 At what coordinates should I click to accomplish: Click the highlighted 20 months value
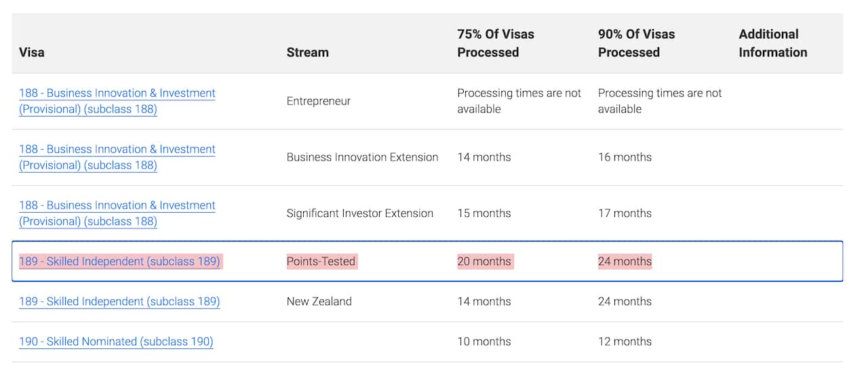[484, 262]
